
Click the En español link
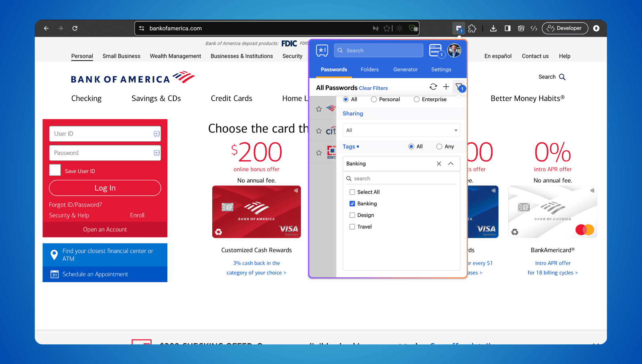[498, 56]
